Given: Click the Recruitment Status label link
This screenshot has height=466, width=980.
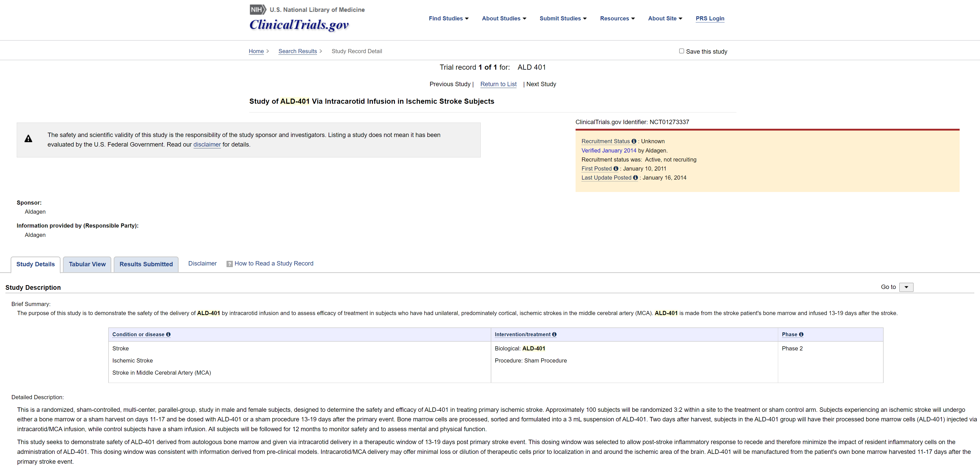Looking at the screenshot, I should point(606,141).
